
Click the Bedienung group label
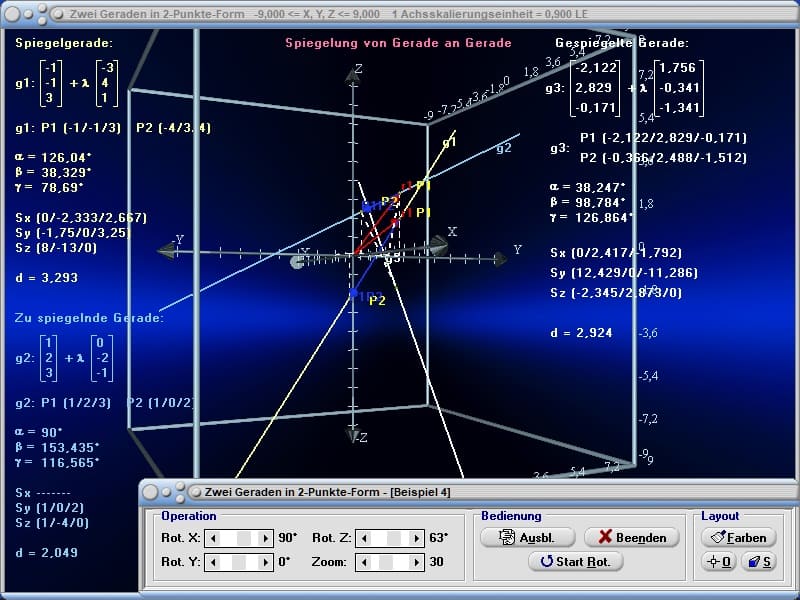click(511, 516)
